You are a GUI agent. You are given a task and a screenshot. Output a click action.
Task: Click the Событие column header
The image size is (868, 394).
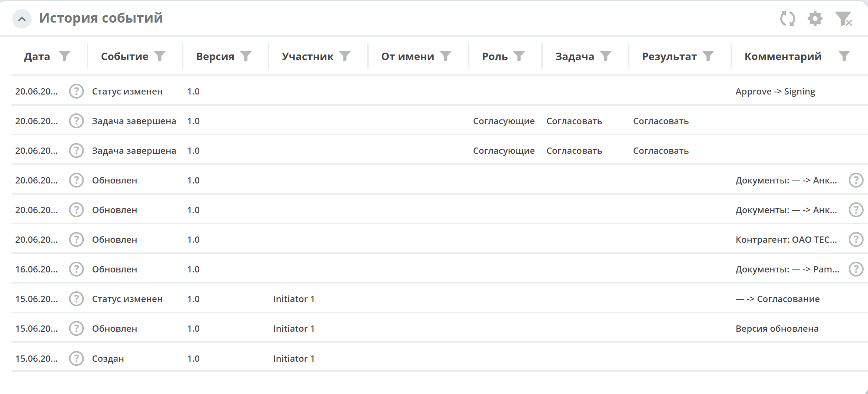click(124, 56)
